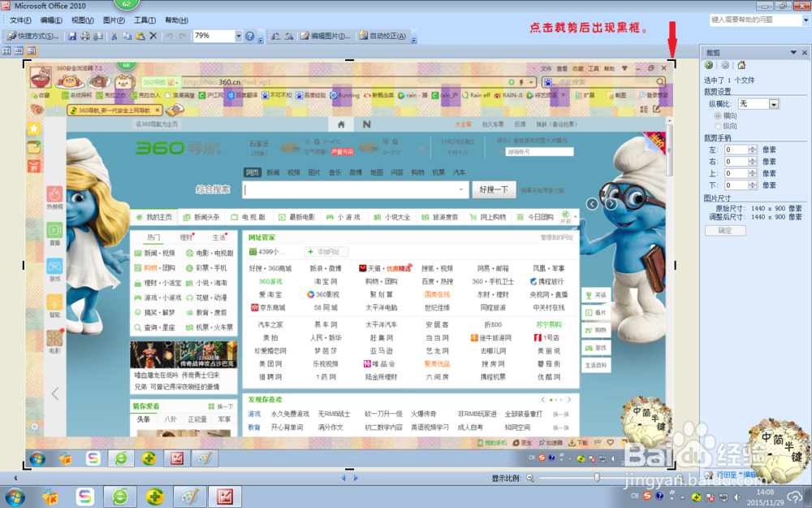Click the copy icon in the toolbar
The width and height of the screenshot is (812, 508).
tap(127, 36)
